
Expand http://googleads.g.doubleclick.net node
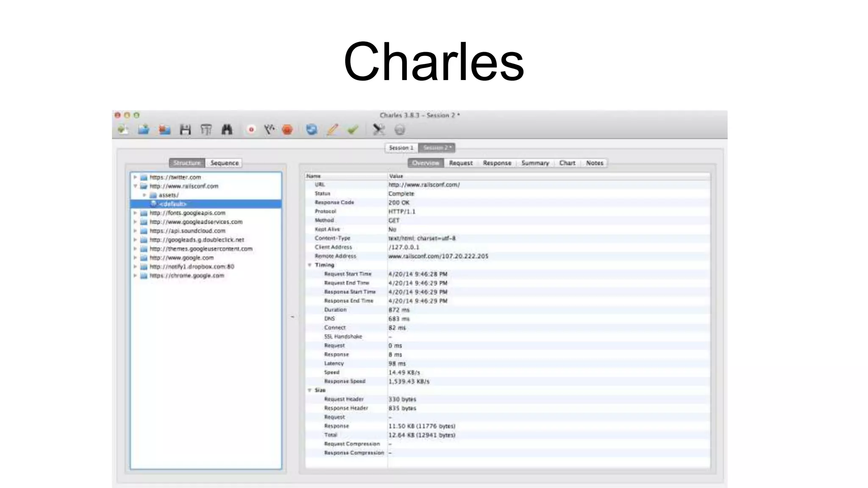point(135,240)
